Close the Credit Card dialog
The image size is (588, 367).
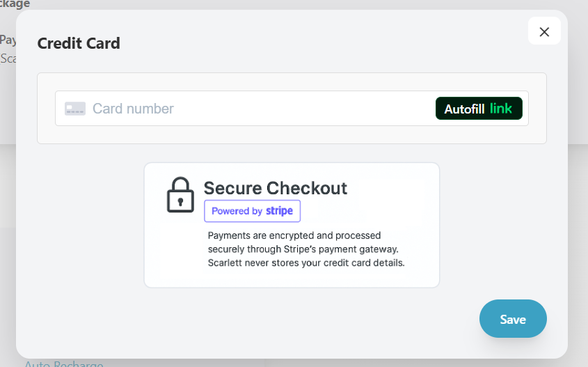544,31
